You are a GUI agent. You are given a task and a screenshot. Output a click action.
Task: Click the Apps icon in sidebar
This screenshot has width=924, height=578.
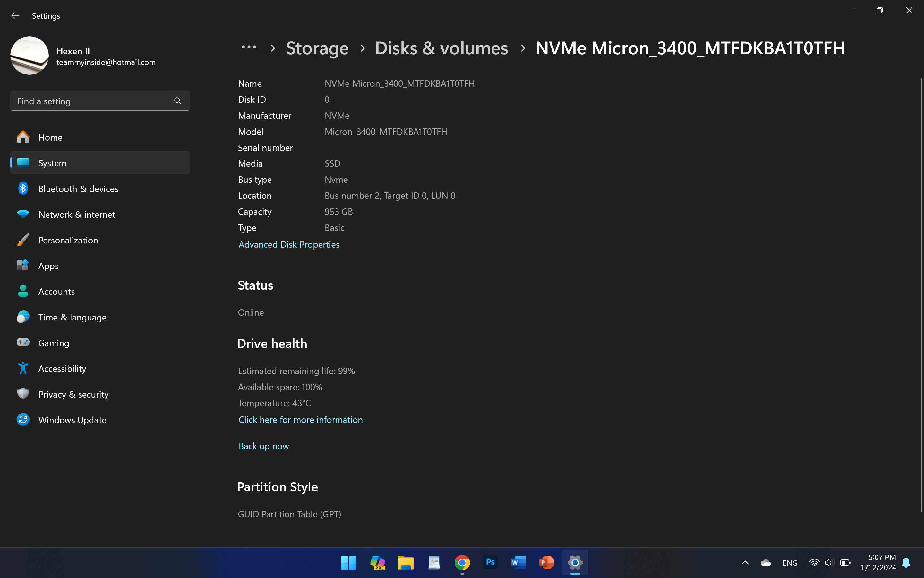(x=23, y=265)
